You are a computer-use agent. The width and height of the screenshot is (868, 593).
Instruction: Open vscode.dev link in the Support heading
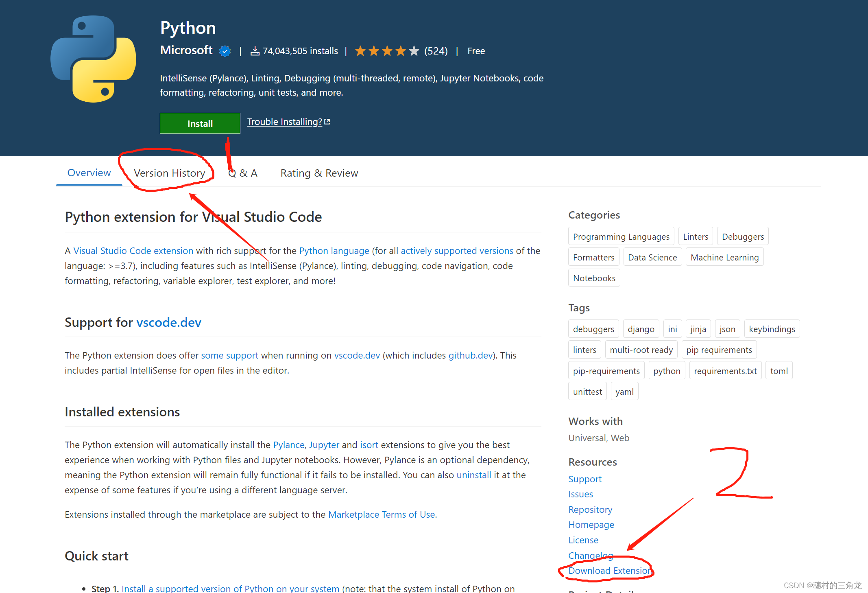pyautogui.click(x=169, y=322)
